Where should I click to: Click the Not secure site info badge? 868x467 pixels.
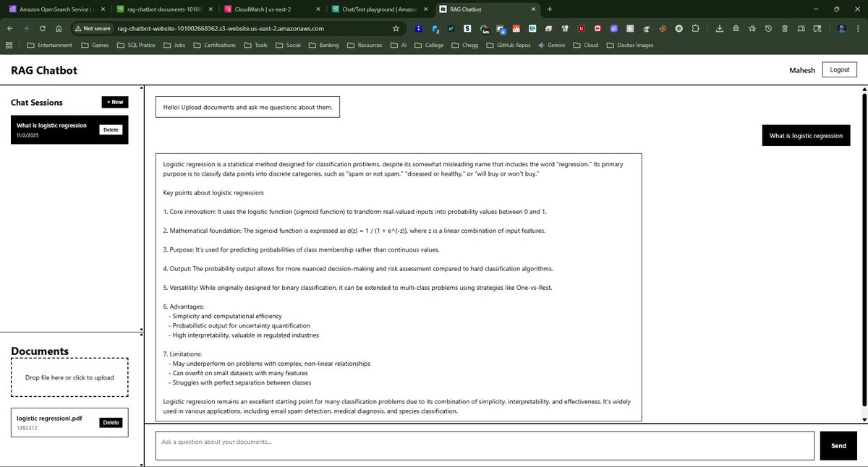pos(93,28)
